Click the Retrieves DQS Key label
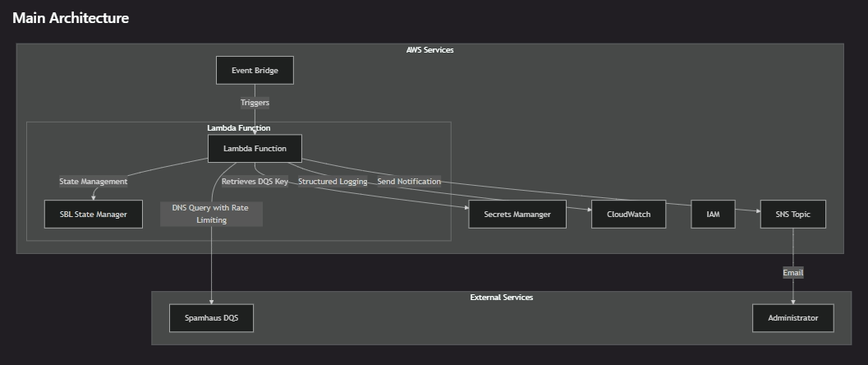868x365 pixels. point(255,182)
